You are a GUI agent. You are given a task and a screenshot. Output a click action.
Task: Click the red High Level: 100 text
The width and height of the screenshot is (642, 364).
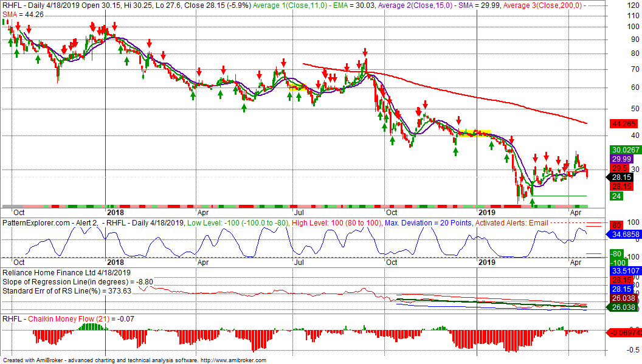(337, 223)
